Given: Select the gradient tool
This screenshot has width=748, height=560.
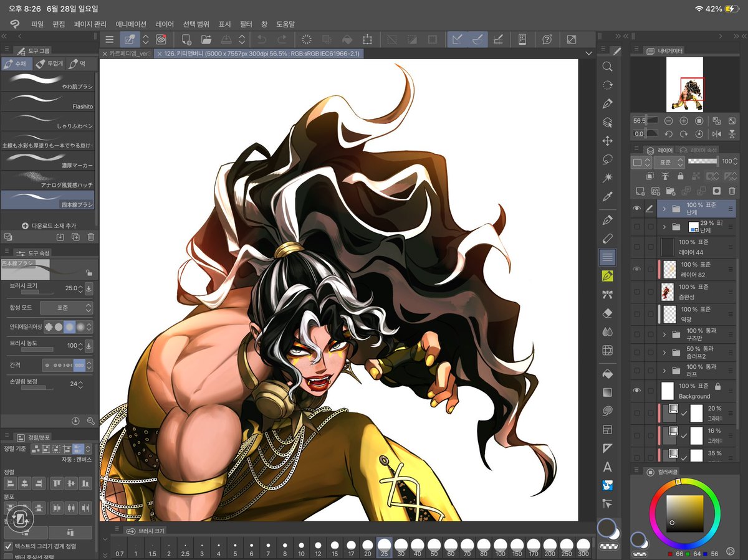Looking at the screenshot, I should 607,392.
